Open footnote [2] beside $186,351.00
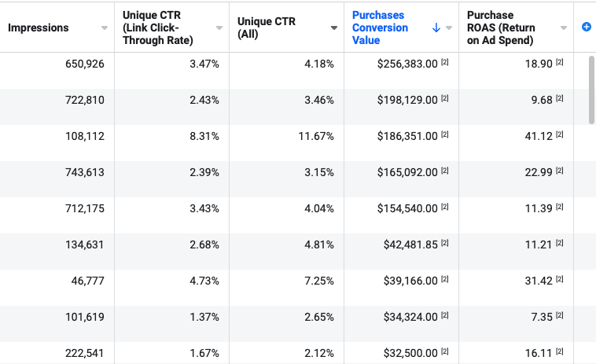Screen dimensions: 596x364 [445, 135]
